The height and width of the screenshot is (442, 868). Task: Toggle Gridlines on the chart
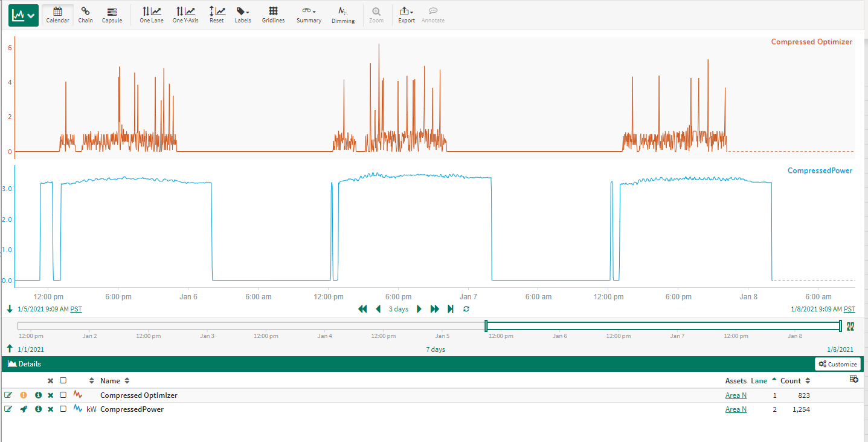click(273, 15)
